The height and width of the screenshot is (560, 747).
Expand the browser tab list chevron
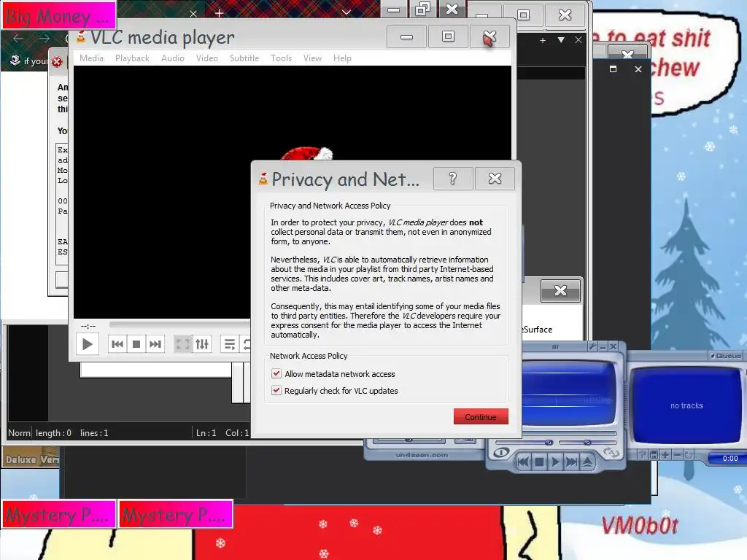347,12
